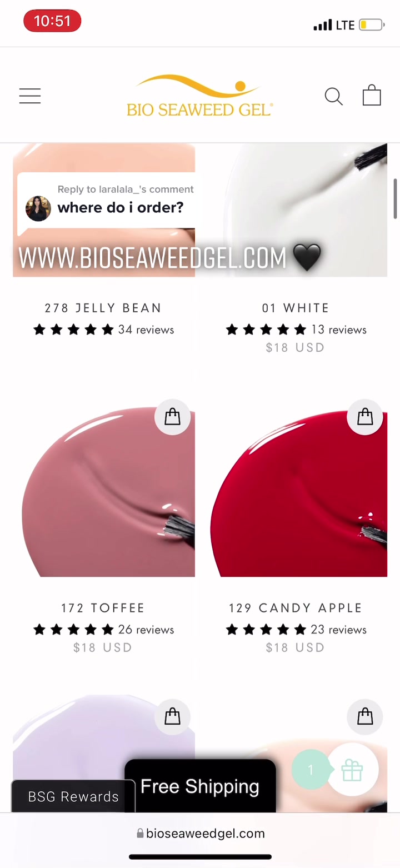This screenshot has height=868, width=400.
Task: Quick-add 129 Candy Apple with bag icon
Action: pyautogui.click(x=365, y=417)
